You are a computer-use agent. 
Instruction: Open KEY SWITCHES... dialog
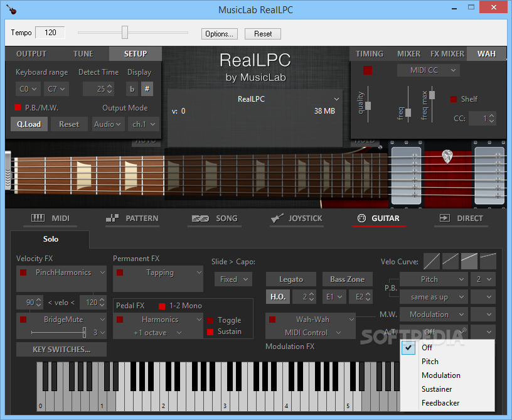[x=61, y=350]
